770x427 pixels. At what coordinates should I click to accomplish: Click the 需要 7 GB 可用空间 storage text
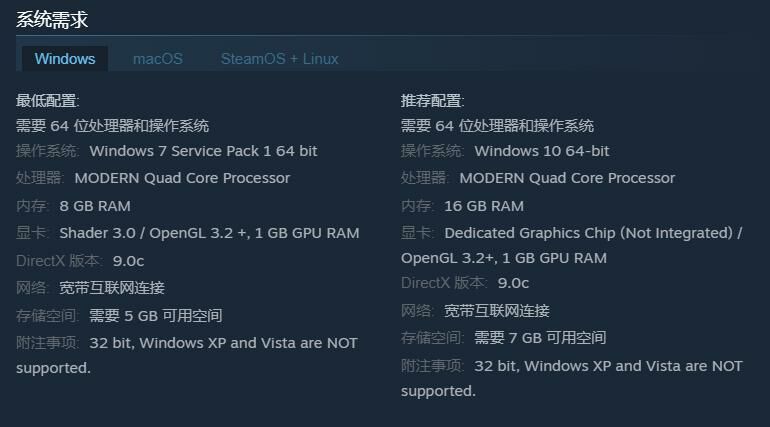540,338
